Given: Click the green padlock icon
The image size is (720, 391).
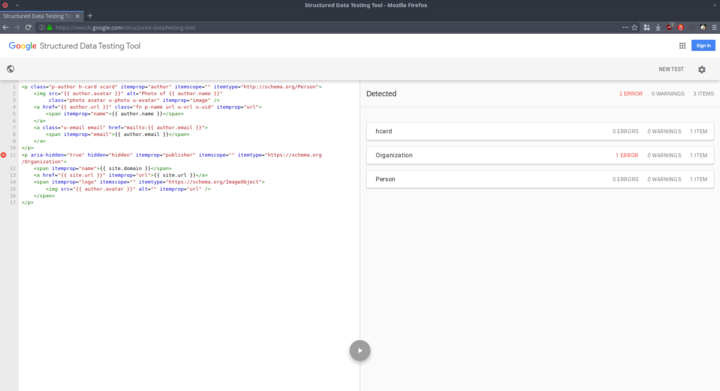Looking at the screenshot, I should (x=50, y=28).
